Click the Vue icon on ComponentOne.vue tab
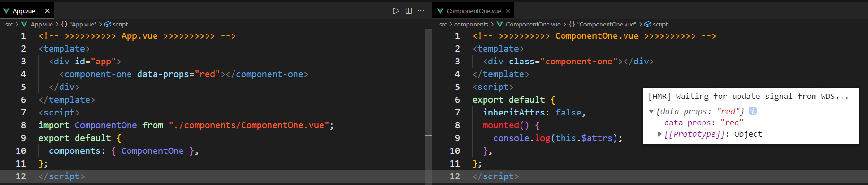 pos(440,11)
